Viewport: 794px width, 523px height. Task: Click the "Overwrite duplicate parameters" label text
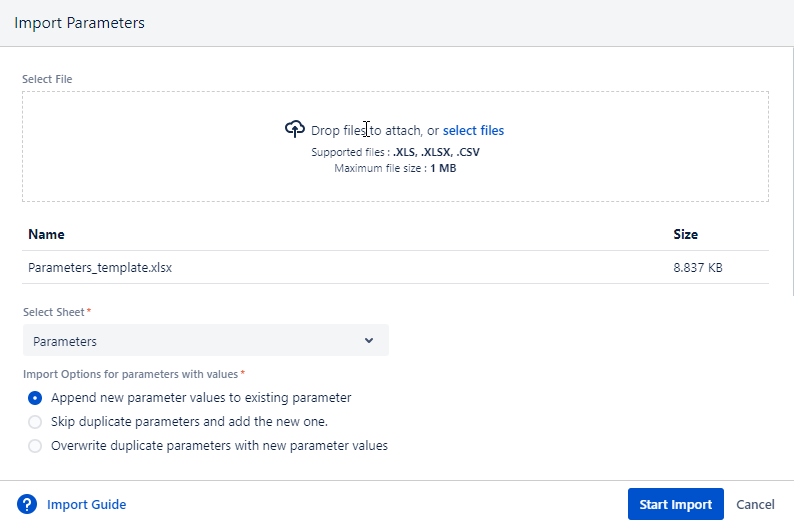[219, 446]
